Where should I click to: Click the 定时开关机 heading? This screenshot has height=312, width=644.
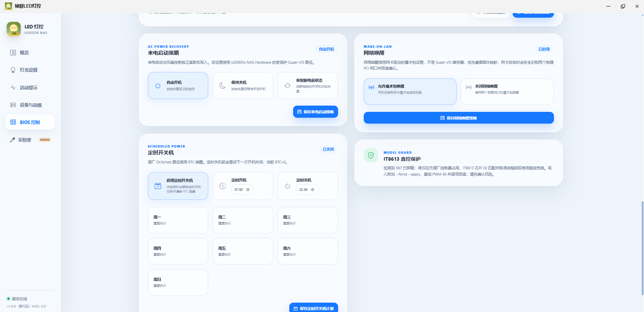coord(161,153)
